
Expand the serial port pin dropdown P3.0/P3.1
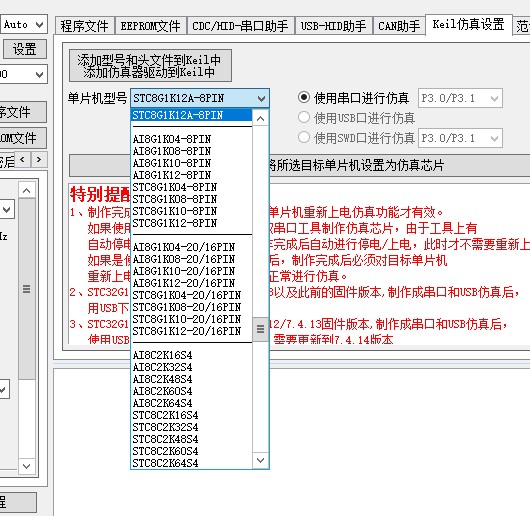tap(460, 98)
